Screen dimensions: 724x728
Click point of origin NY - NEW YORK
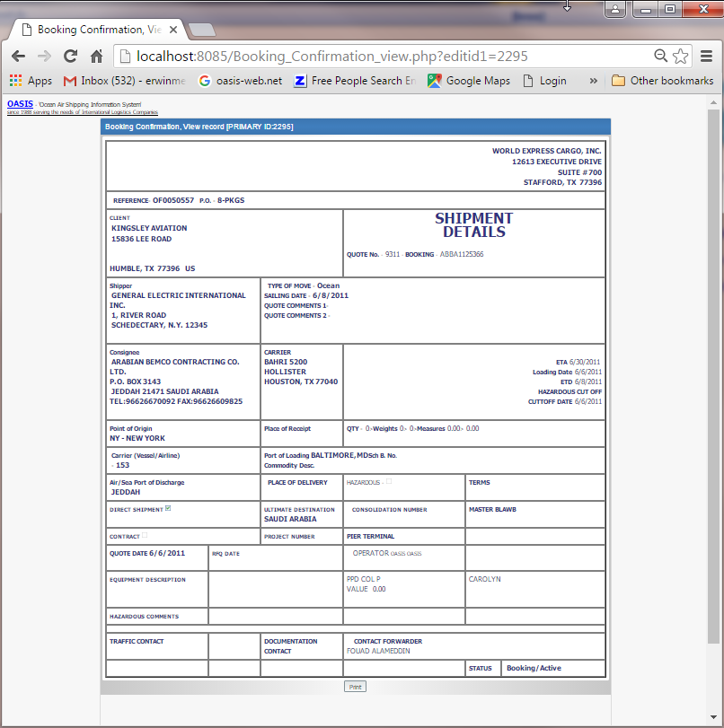[x=137, y=438]
